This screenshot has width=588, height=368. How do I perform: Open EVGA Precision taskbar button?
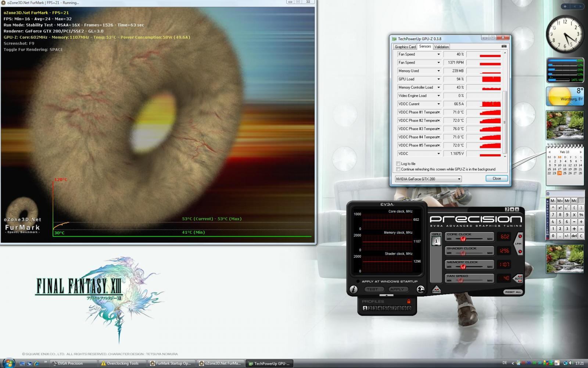tap(73, 363)
